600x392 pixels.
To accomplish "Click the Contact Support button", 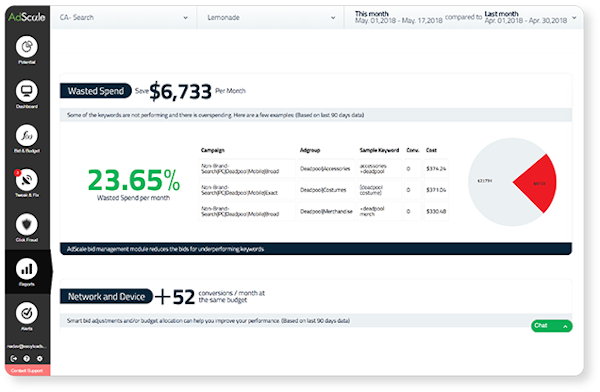I will [x=27, y=371].
